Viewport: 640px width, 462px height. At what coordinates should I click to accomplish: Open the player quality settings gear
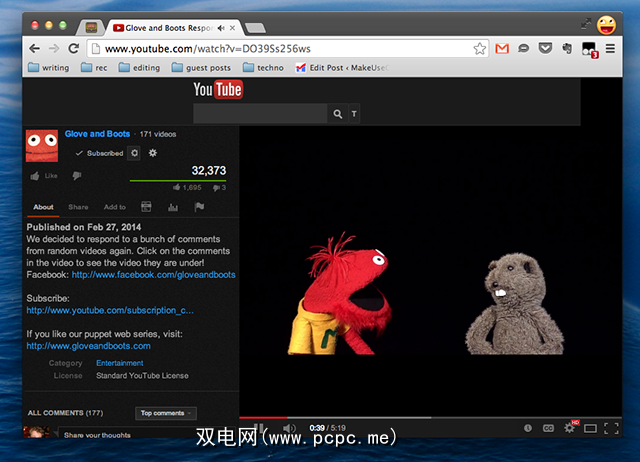[569, 428]
